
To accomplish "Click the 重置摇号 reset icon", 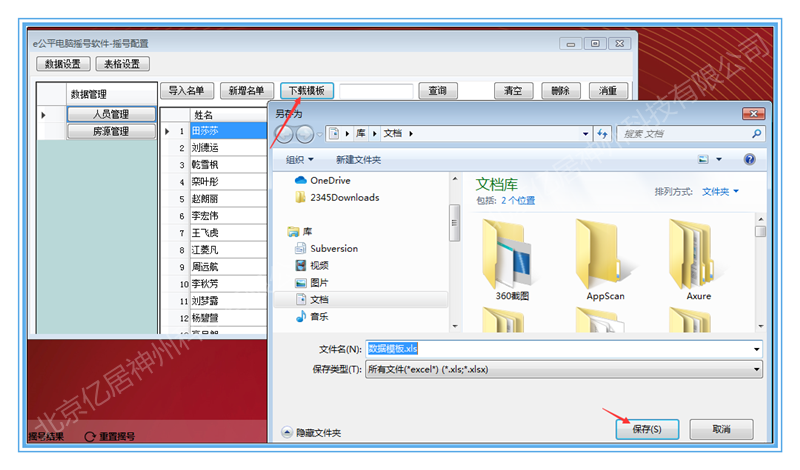I will tap(90, 437).
